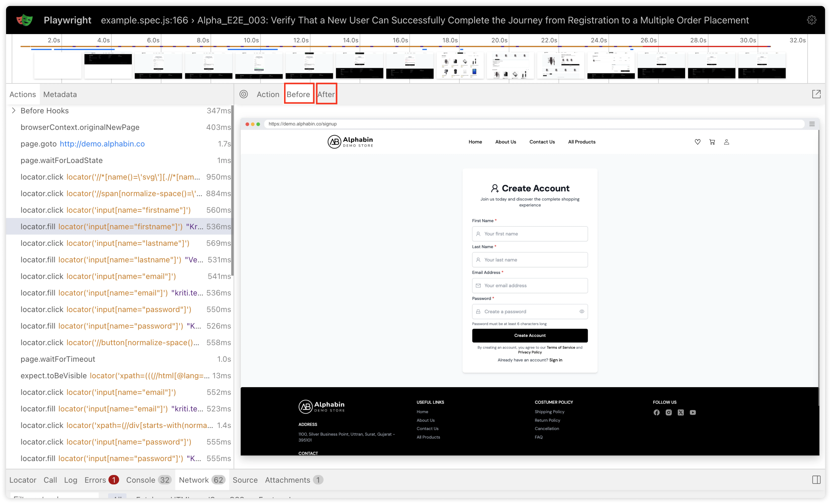Click the Alphabin Demo Store header logo
831x504 pixels.
click(x=350, y=142)
